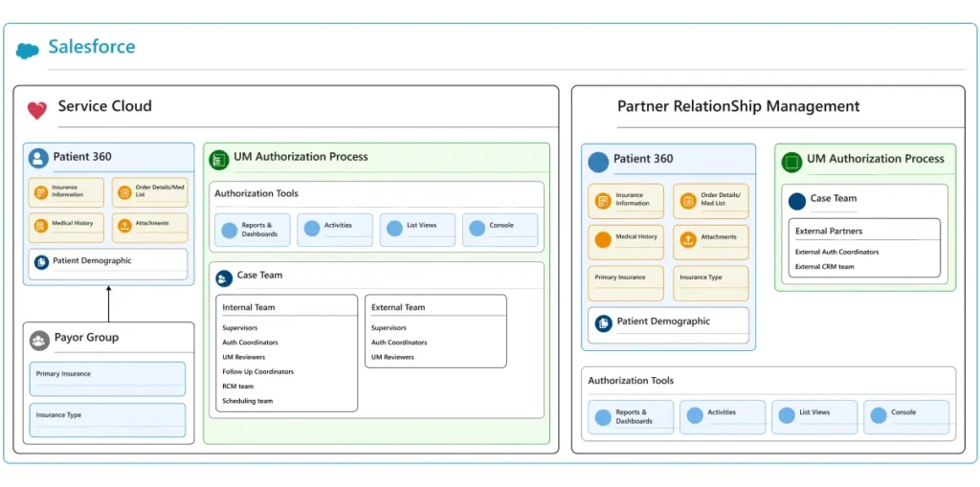This screenshot has height=487, width=980.
Task: Open Reports & Dashboards icon in Partner Relationship Management
Action: [x=603, y=417]
